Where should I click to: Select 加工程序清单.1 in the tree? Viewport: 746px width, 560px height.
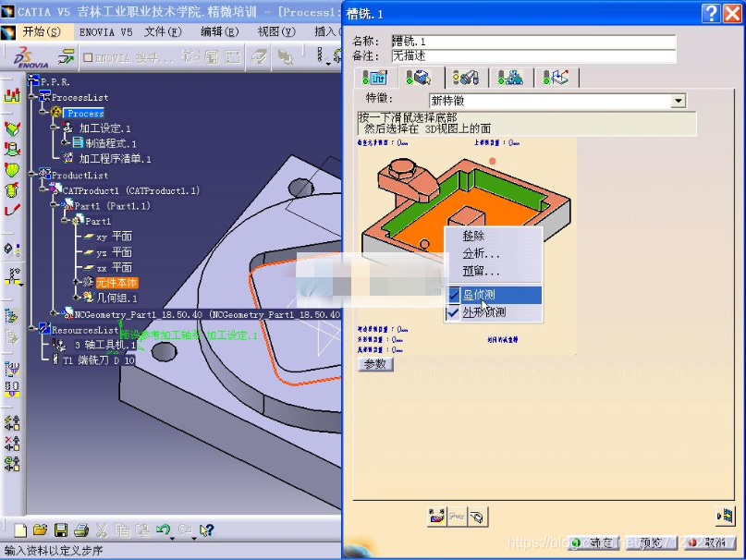[x=107, y=158]
